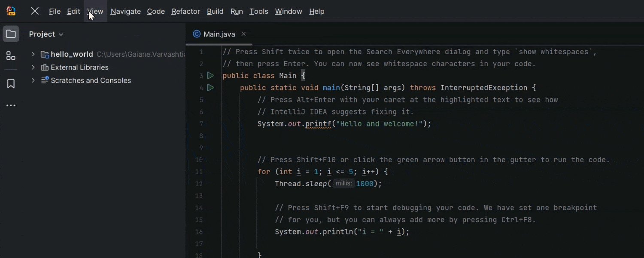Expand Scratches and Consoles node
This screenshot has height=258, width=644.
(x=33, y=80)
